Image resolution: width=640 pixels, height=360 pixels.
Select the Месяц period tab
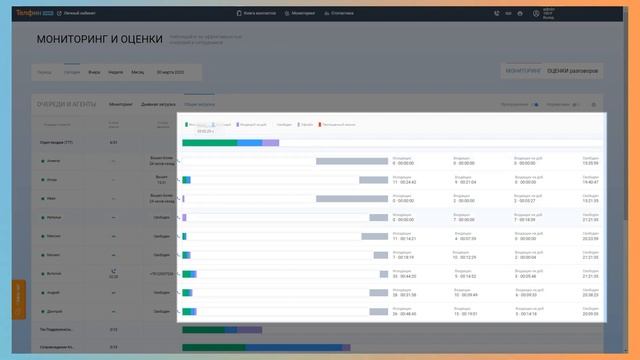pos(138,72)
